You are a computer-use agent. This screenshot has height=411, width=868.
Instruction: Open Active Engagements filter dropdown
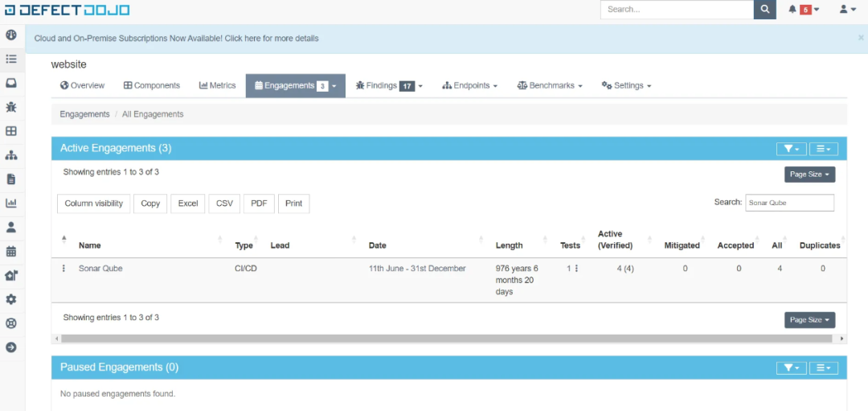(x=792, y=149)
